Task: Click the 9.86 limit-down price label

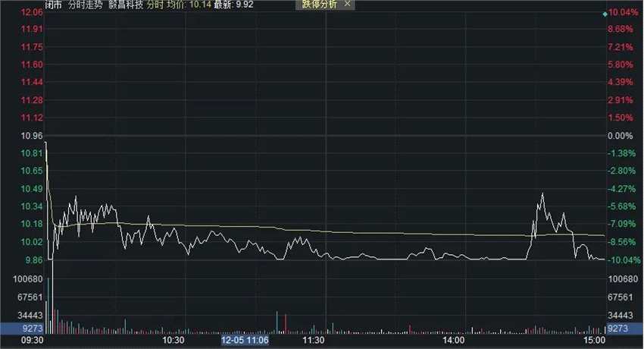Action: coord(35,259)
